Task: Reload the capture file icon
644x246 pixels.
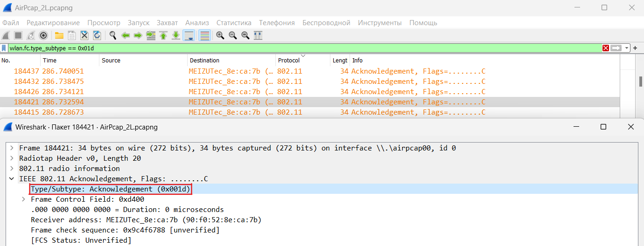Action: (x=97, y=35)
